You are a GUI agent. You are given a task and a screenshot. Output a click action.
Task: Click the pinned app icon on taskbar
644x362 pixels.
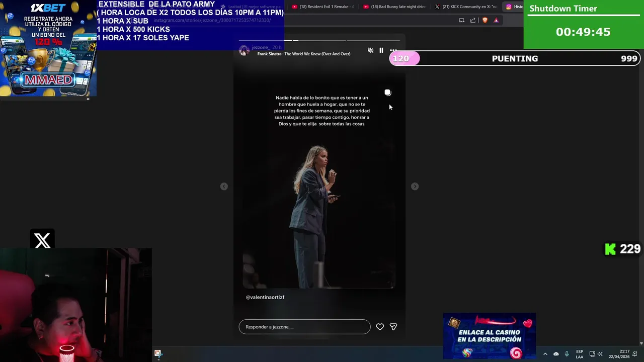(157, 354)
